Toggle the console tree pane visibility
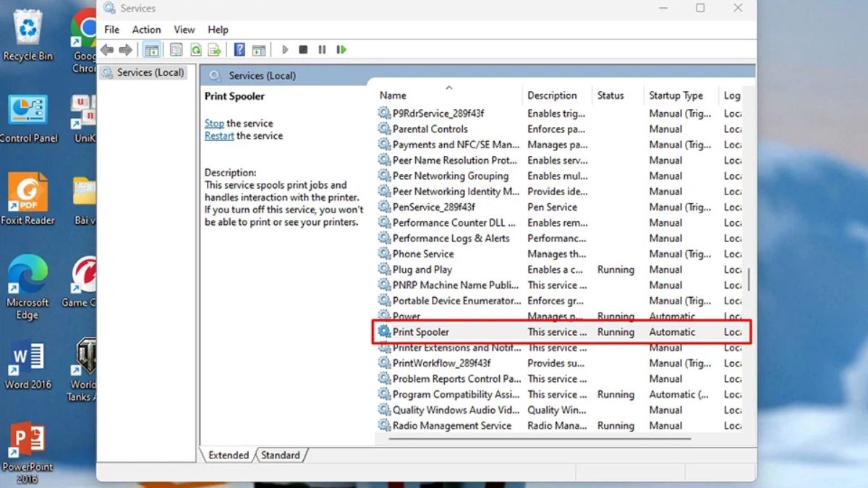868x488 pixels. click(153, 49)
